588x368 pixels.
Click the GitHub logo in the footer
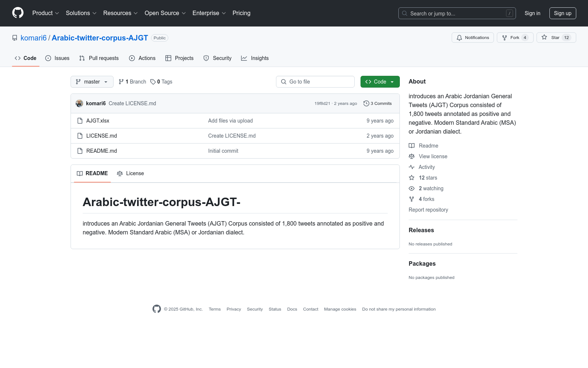click(x=157, y=309)
